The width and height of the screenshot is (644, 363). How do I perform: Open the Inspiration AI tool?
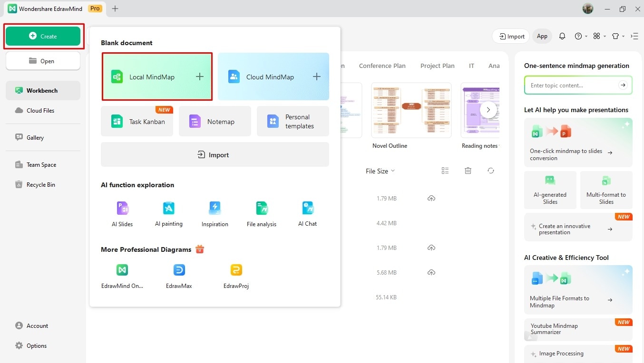tap(215, 214)
